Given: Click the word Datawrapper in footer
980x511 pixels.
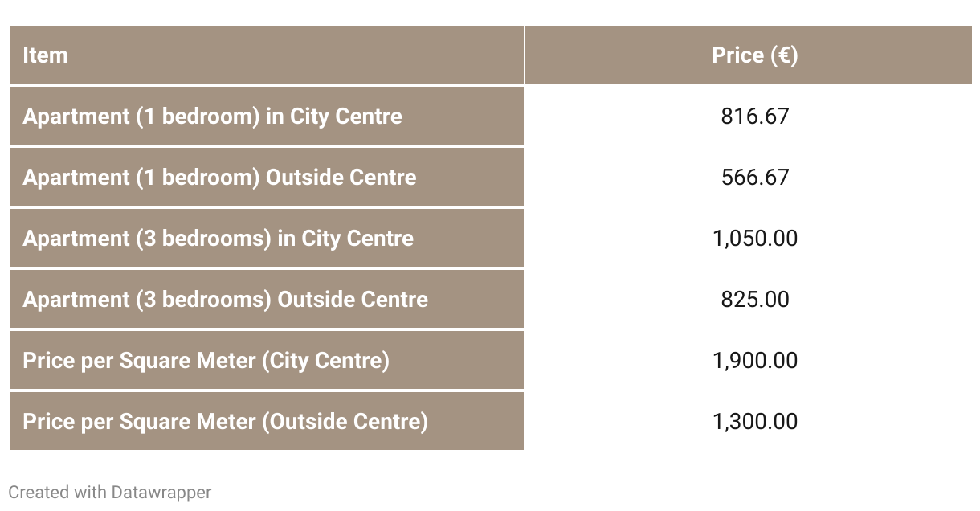Looking at the screenshot, I should coord(161,492).
